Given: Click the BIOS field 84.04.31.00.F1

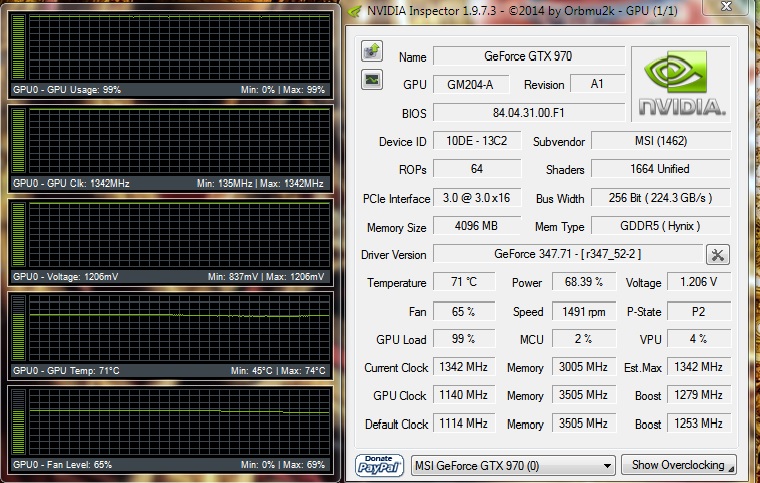Looking at the screenshot, I should 528,113.
